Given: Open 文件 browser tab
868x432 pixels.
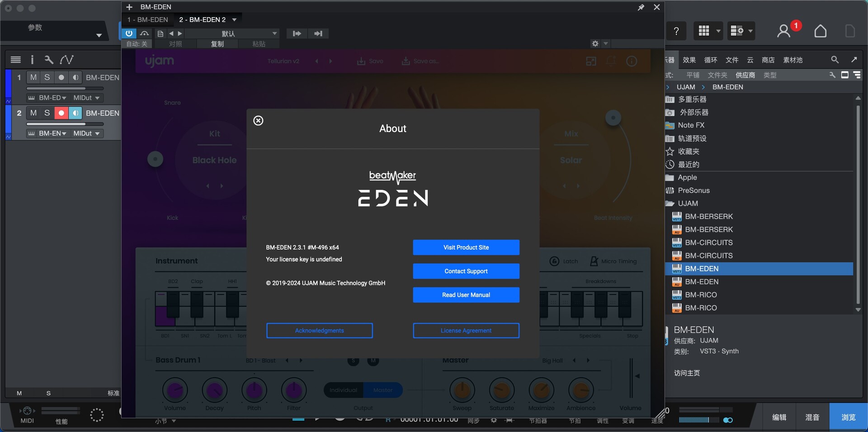Looking at the screenshot, I should (732, 60).
